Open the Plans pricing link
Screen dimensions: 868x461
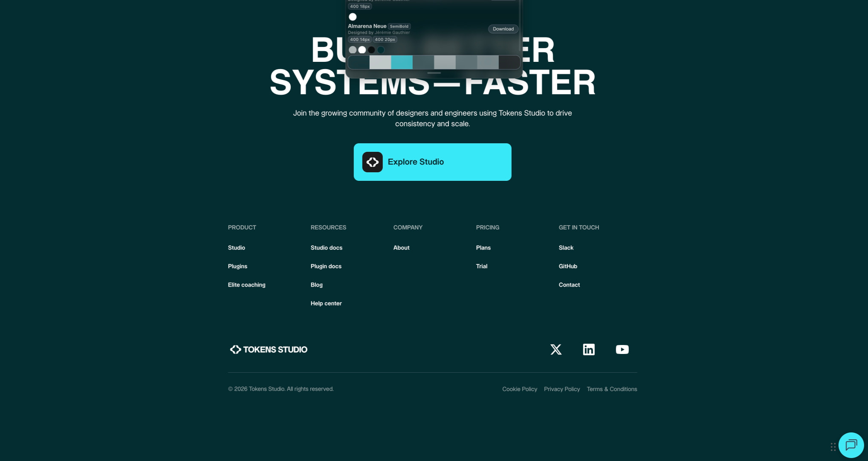[483, 248]
